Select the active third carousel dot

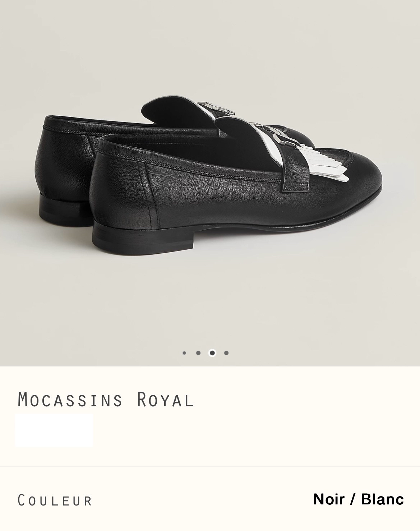[212, 353]
